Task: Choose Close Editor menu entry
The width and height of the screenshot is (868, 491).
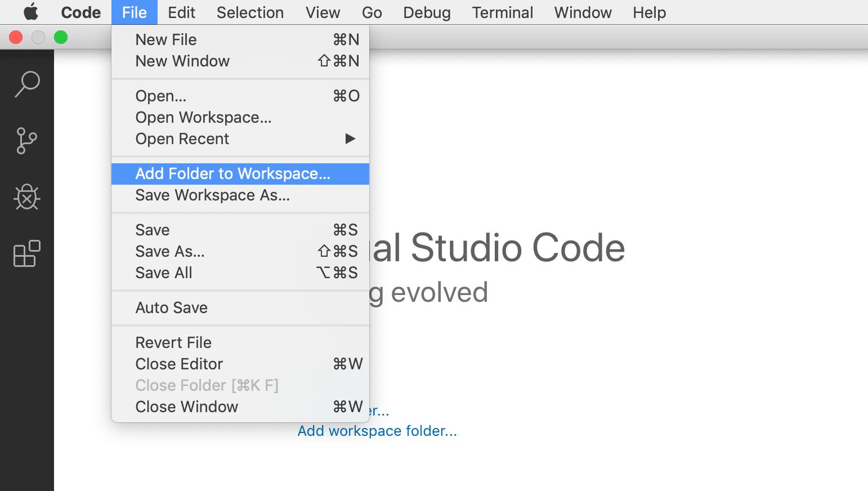Action: click(240, 364)
